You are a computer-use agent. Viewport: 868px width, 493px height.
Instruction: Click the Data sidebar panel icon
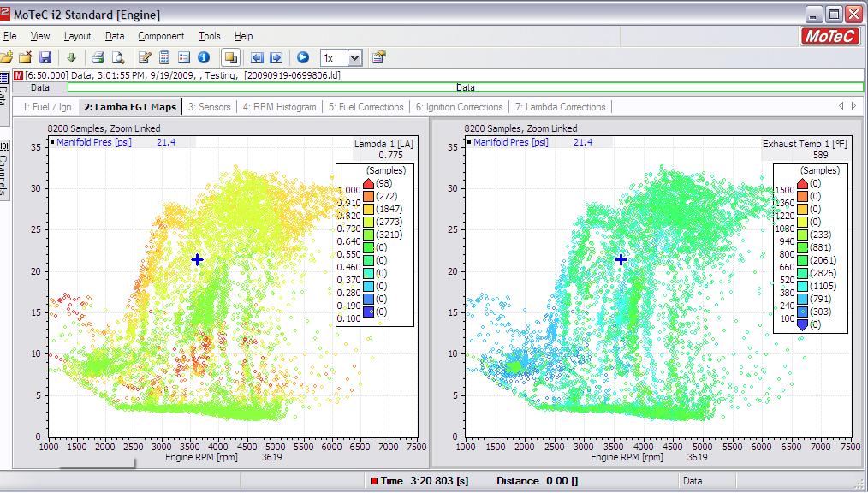point(4,78)
